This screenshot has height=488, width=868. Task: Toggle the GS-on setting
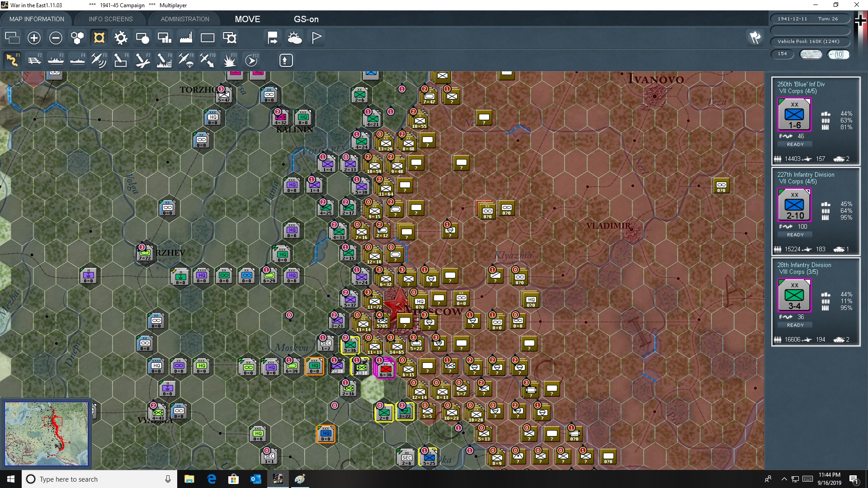pyautogui.click(x=307, y=19)
